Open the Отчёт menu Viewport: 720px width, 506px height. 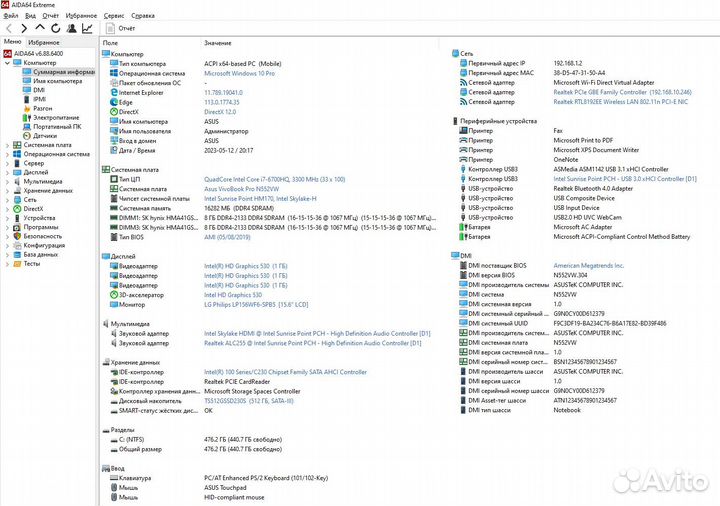point(51,16)
